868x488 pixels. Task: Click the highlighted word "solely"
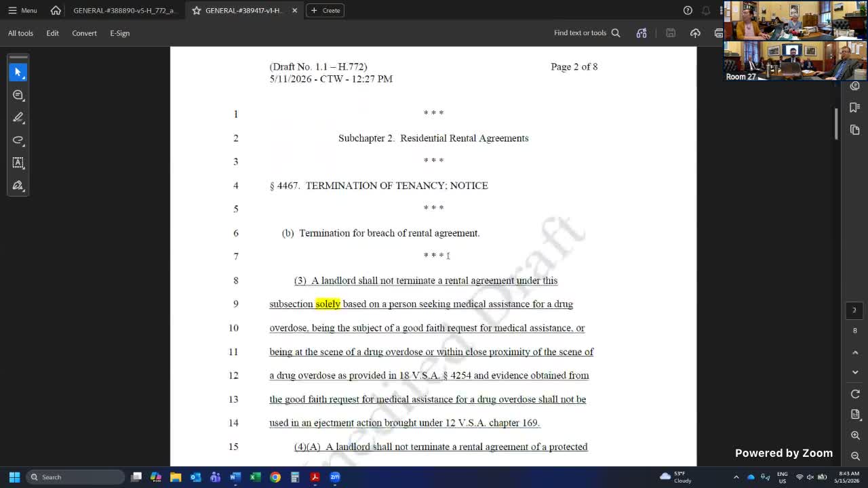coord(328,304)
